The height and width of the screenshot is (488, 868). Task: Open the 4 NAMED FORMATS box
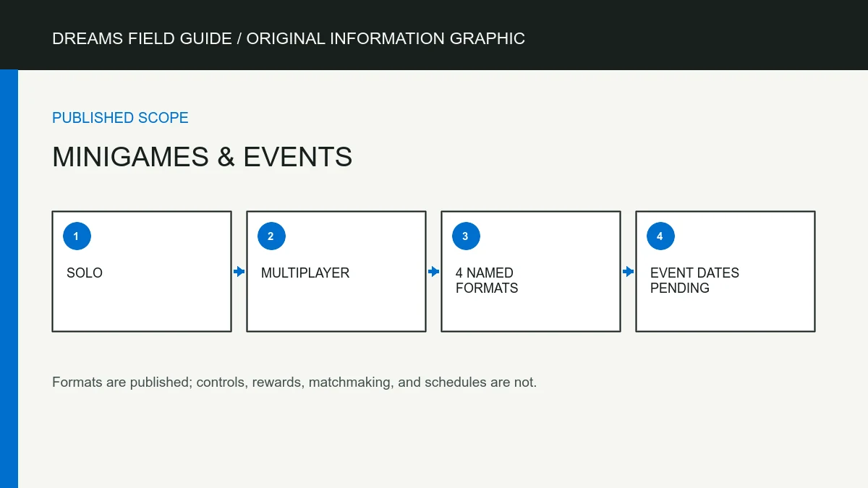click(531, 271)
